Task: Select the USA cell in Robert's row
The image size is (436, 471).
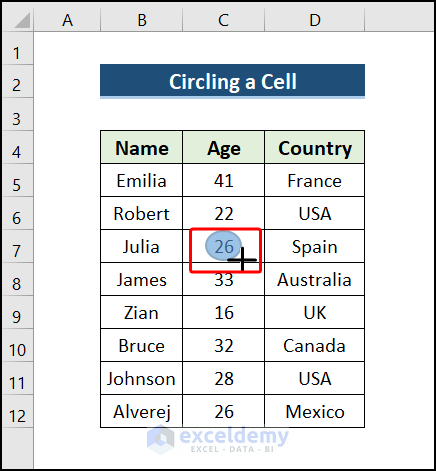Action: coord(315,213)
